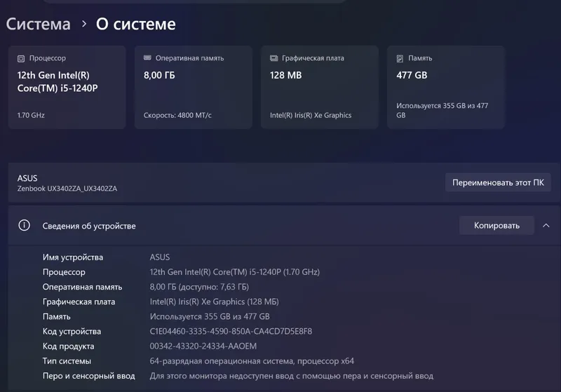Click Графическая плата label in details list
The width and height of the screenshot is (561, 392).
coord(79,302)
